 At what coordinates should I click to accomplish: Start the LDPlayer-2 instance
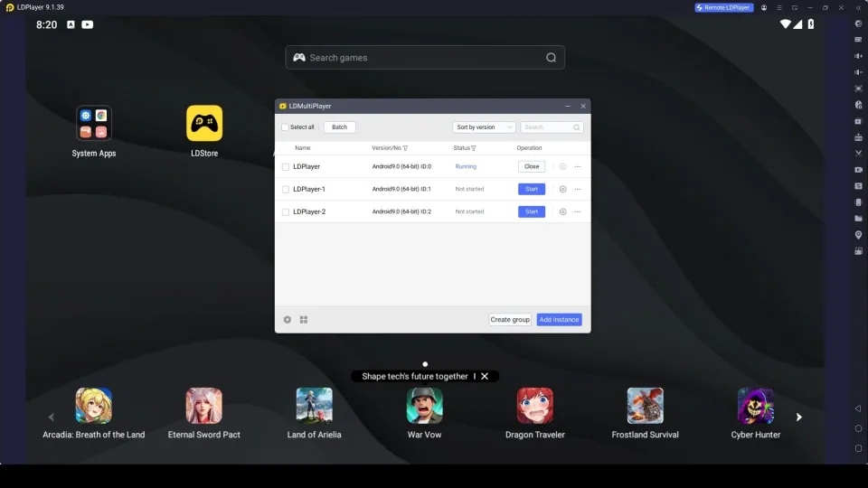pyautogui.click(x=532, y=211)
